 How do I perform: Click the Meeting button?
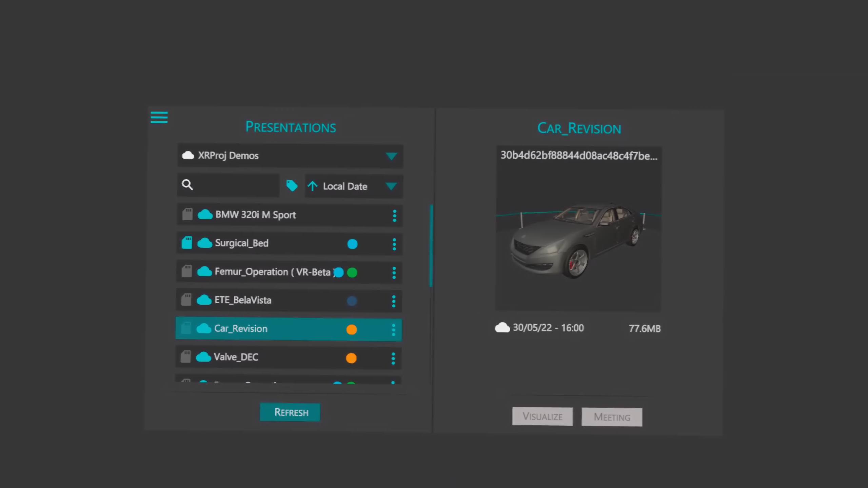tap(612, 417)
